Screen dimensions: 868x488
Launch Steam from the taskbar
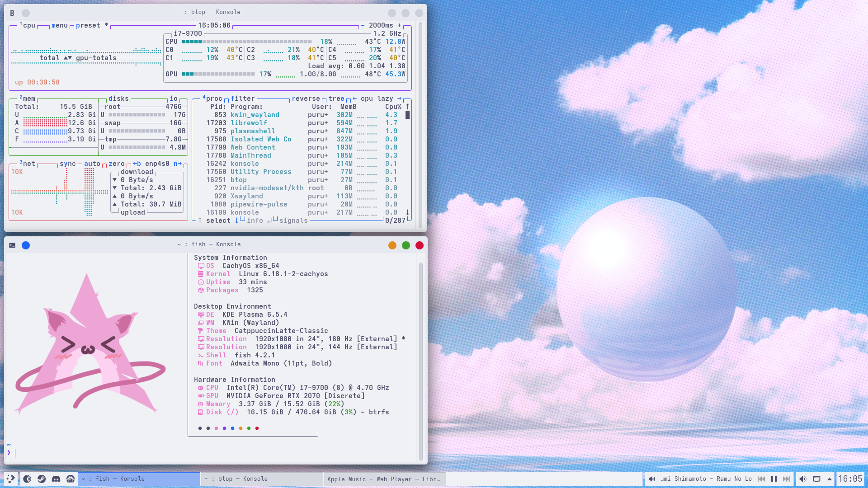tap(42, 479)
